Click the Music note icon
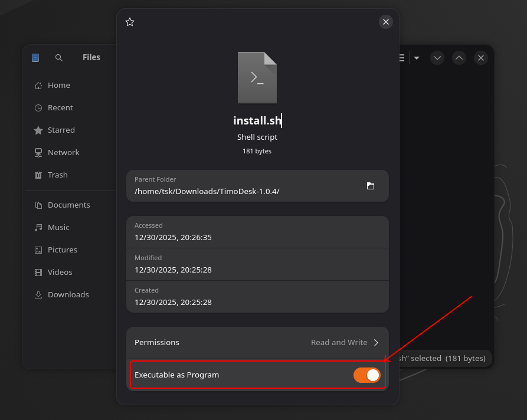 point(38,228)
